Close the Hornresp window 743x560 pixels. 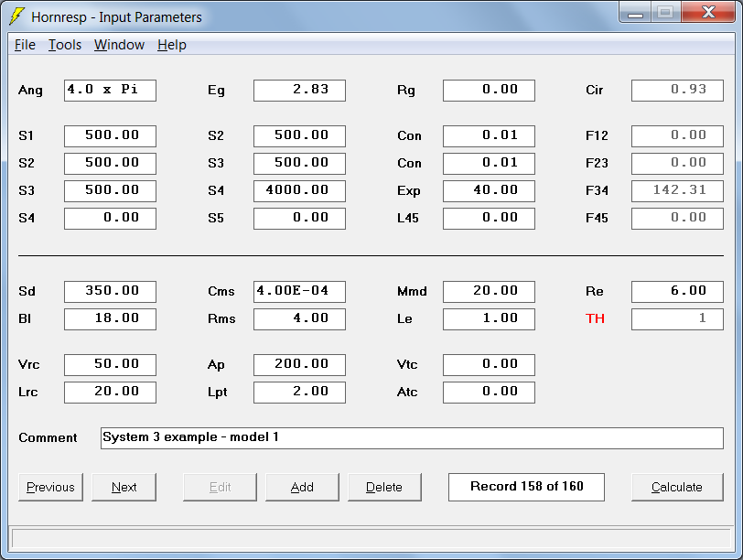(x=708, y=12)
